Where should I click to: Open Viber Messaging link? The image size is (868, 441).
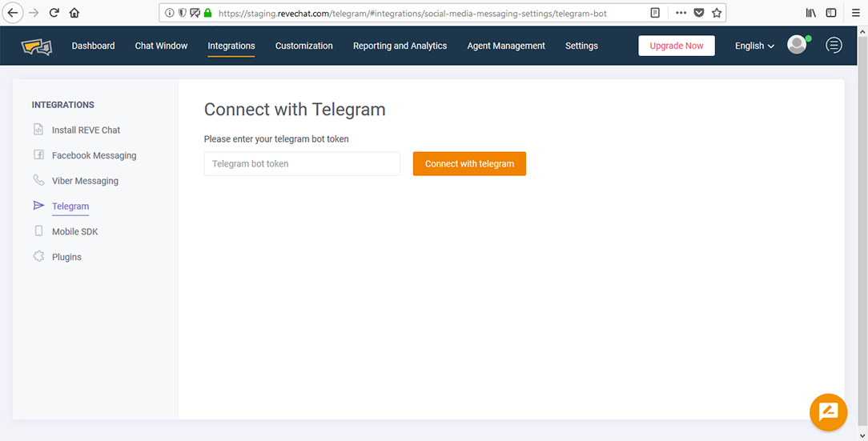tap(85, 181)
